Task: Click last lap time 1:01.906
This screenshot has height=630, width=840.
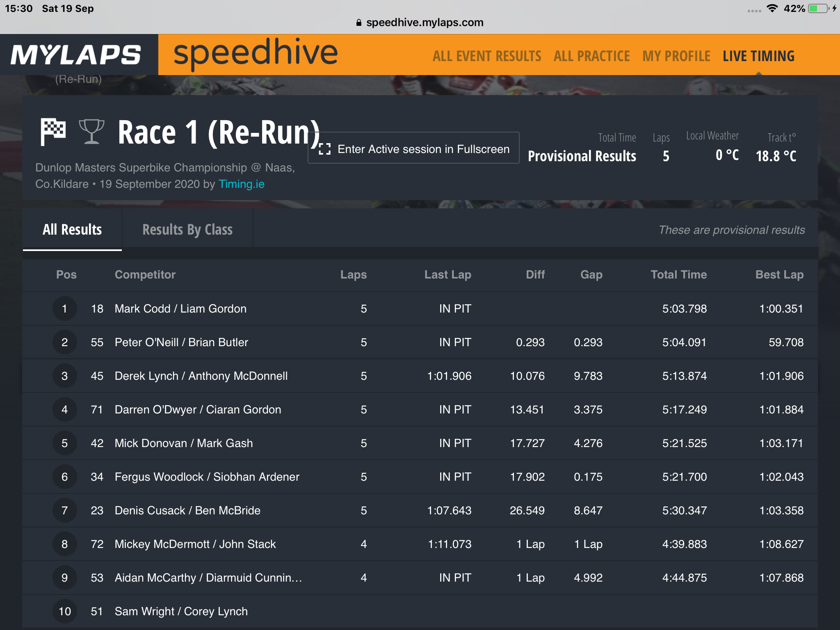Action: point(449,376)
